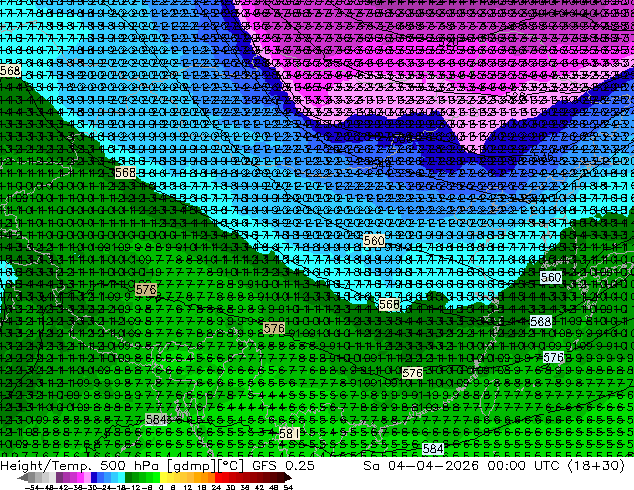Click the 'Sa' weekday abbreviation
Image resolution: width=634 pixels, height=490 pixels.
tap(371, 465)
